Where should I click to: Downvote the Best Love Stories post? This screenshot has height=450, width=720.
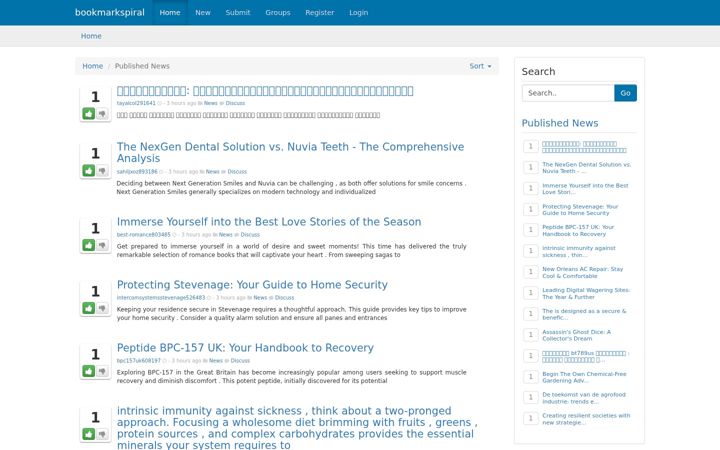102,245
